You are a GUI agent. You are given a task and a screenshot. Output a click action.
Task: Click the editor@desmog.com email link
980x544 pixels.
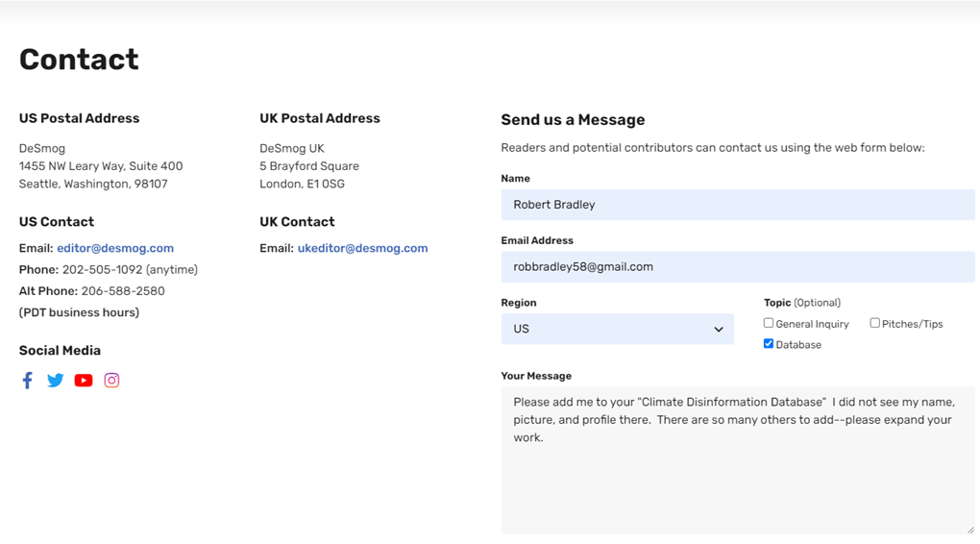(115, 248)
